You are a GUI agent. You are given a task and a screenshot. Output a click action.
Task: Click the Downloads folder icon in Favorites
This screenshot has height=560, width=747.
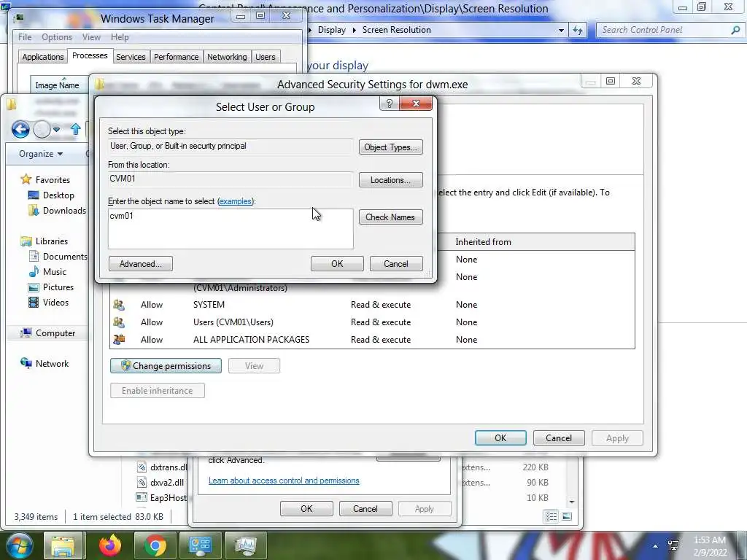[x=34, y=211]
